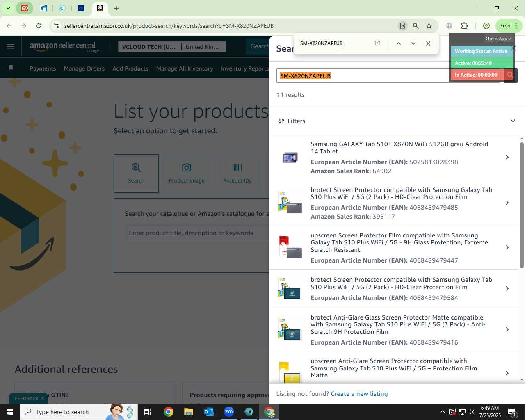Close the find-in-page bar
This screenshot has width=525, height=420.
(428, 43)
